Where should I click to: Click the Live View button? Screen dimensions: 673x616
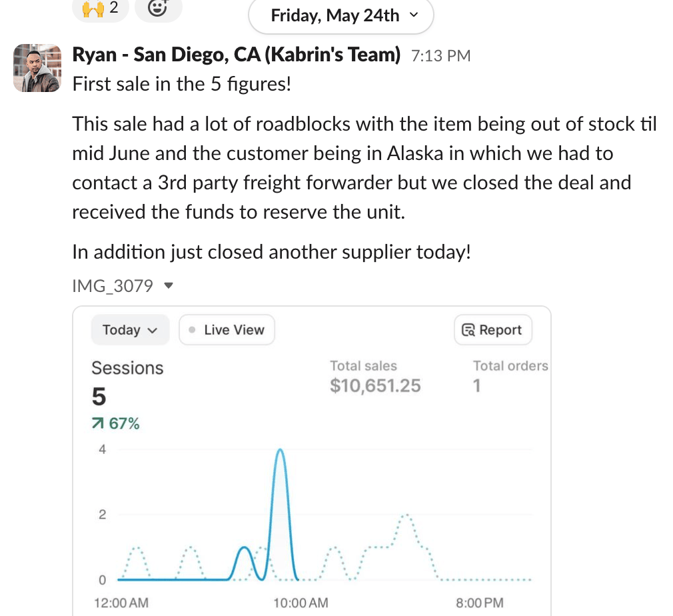click(x=227, y=330)
